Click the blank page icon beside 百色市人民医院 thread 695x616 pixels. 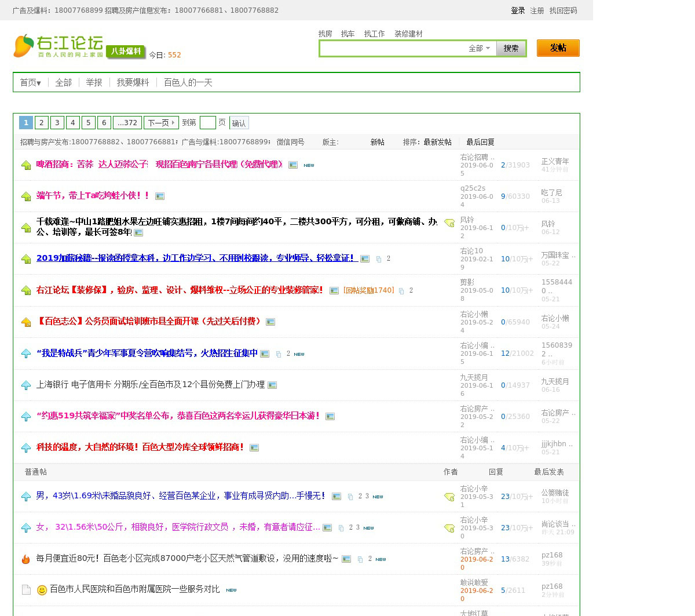(x=26, y=590)
